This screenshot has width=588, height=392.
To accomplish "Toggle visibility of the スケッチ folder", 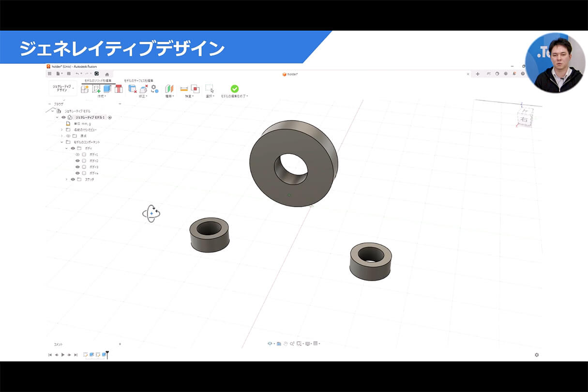I will click(x=73, y=180).
